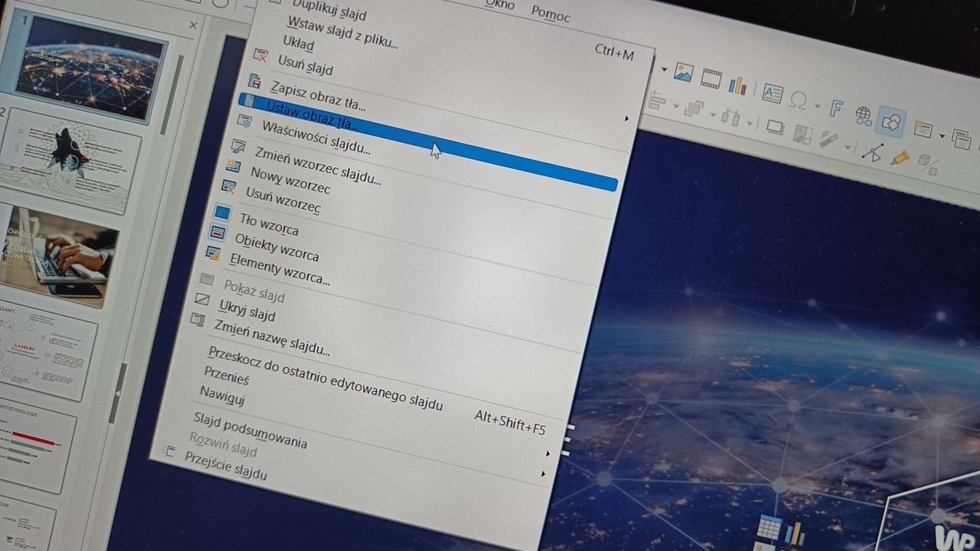The image size is (980, 551).
Task: Open the Okno menu
Action: pos(500,5)
